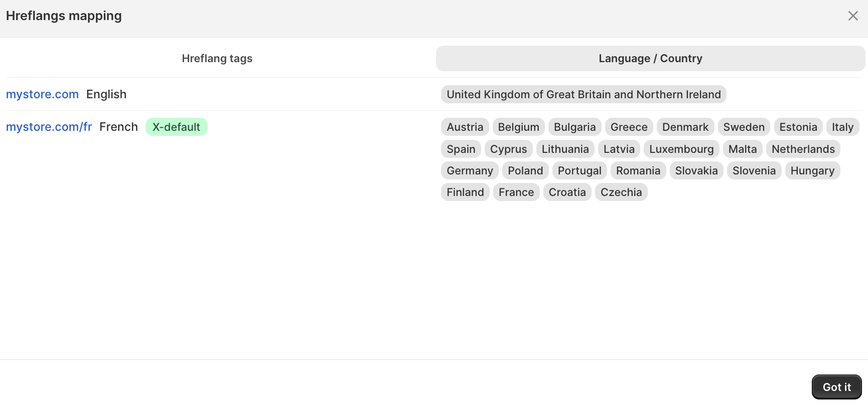
Task: Click the X-default badge next to French
Action: (x=176, y=127)
